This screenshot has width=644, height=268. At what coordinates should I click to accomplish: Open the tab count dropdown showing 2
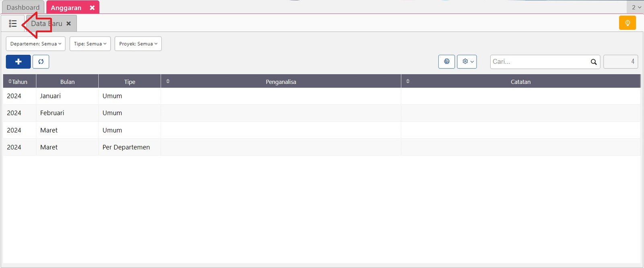[636, 7]
